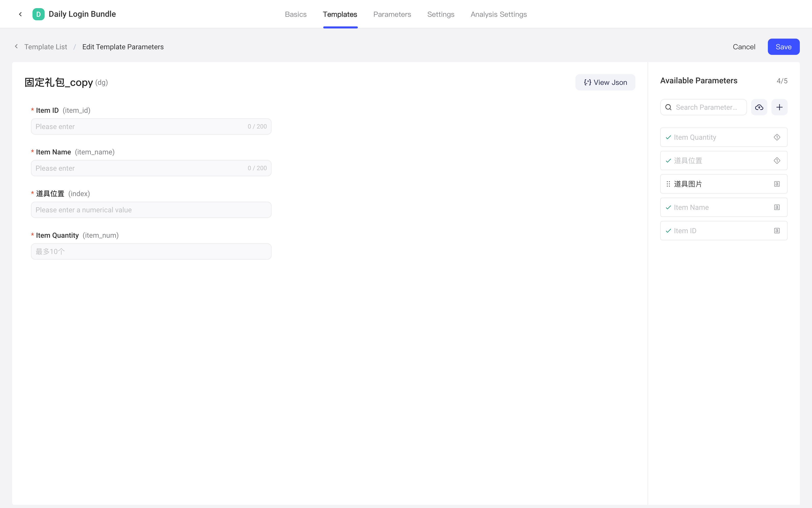This screenshot has width=812, height=508.
Task: Click the Daily Login Bundle title
Action: [82, 14]
